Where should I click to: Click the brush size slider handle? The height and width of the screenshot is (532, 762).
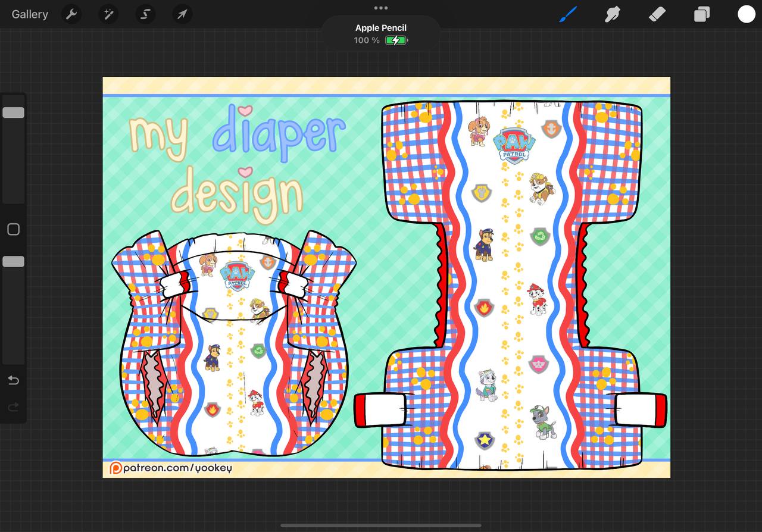13,112
